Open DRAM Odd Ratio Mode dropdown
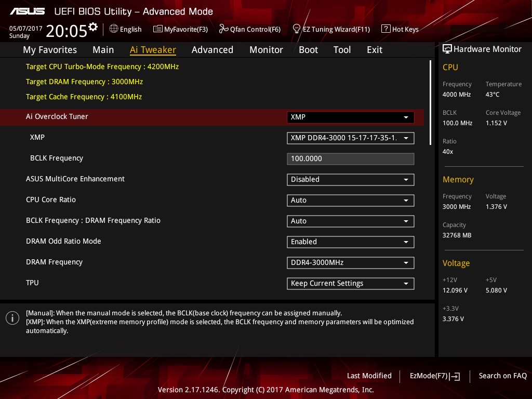The image size is (532, 399). point(351,242)
